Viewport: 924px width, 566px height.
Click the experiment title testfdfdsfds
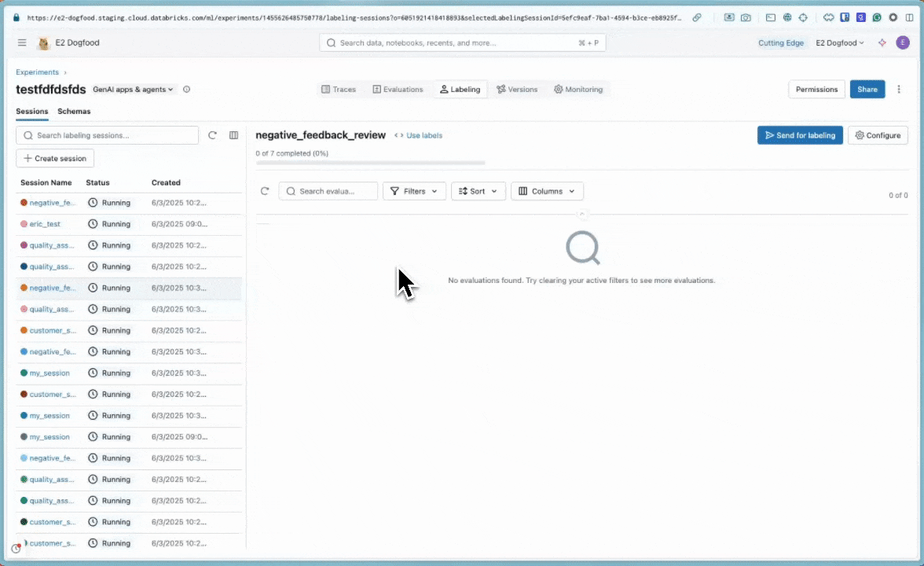pos(50,90)
